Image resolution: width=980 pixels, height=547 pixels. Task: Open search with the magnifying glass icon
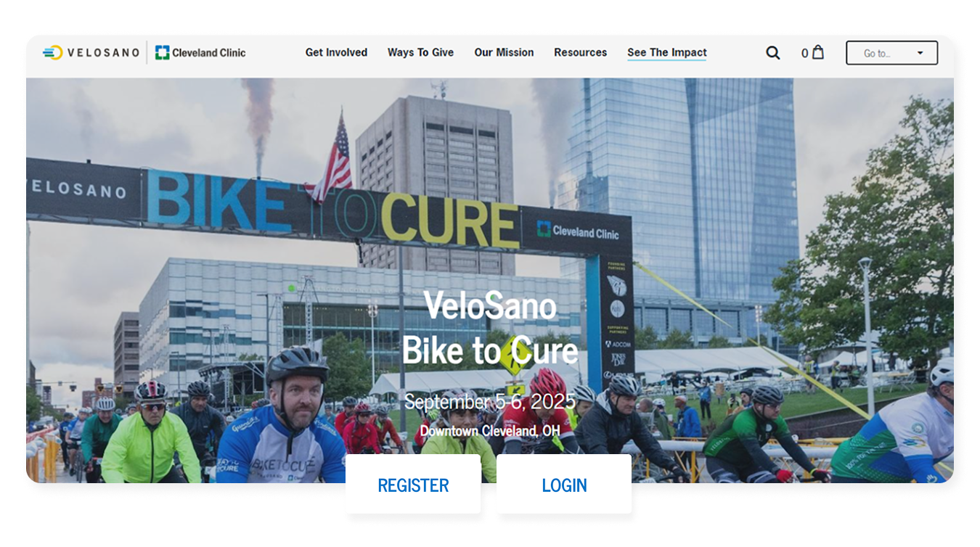coord(773,53)
